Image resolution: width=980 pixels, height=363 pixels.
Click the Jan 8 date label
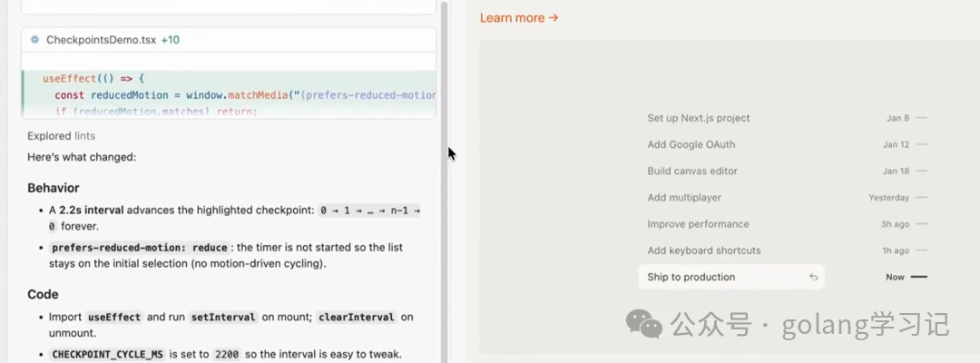click(x=897, y=117)
